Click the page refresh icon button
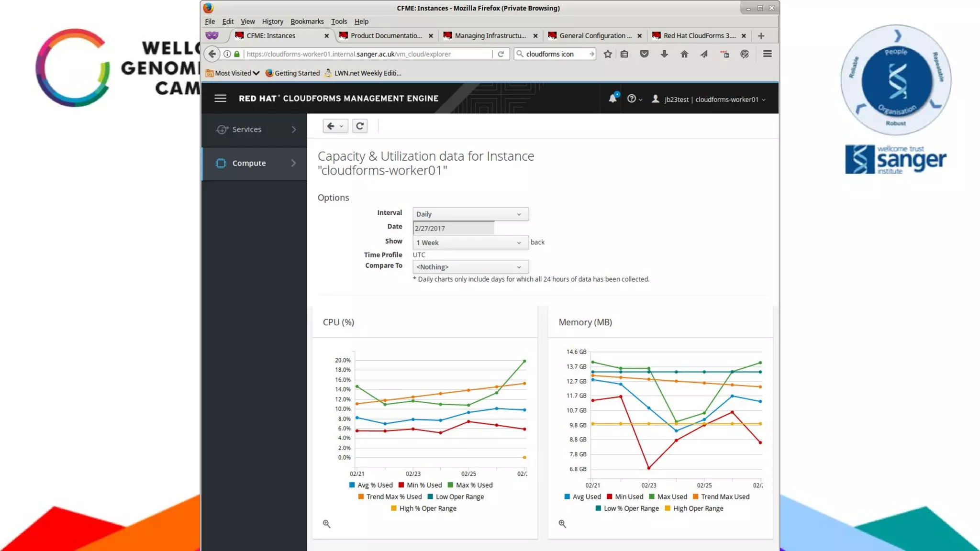 pyautogui.click(x=360, y=126)
